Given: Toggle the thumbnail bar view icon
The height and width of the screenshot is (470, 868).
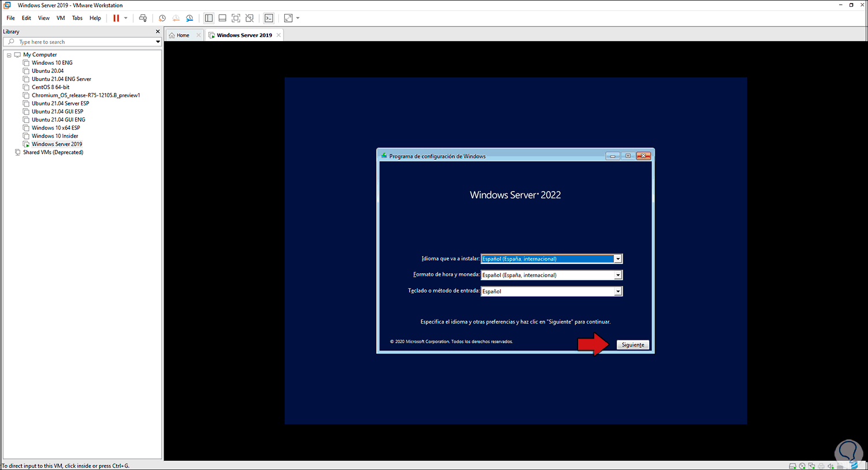Looking at the screenshot, I should click(x=222, y=18).
